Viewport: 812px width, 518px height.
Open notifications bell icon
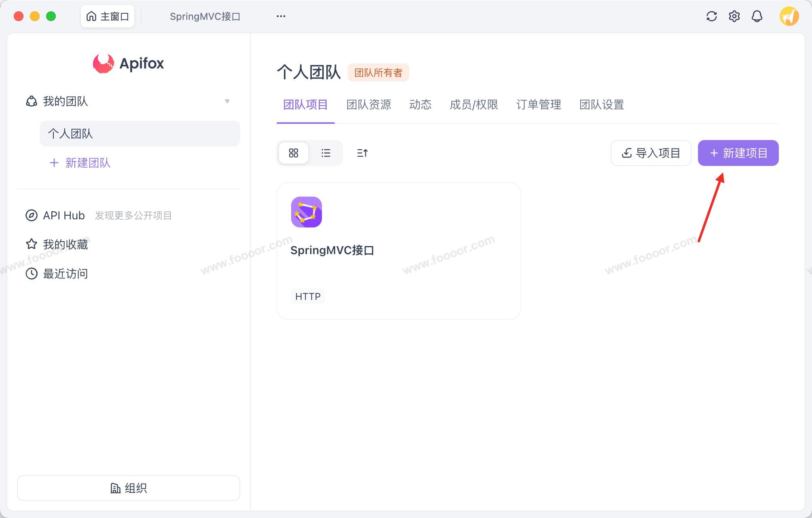tap(757, 16)
